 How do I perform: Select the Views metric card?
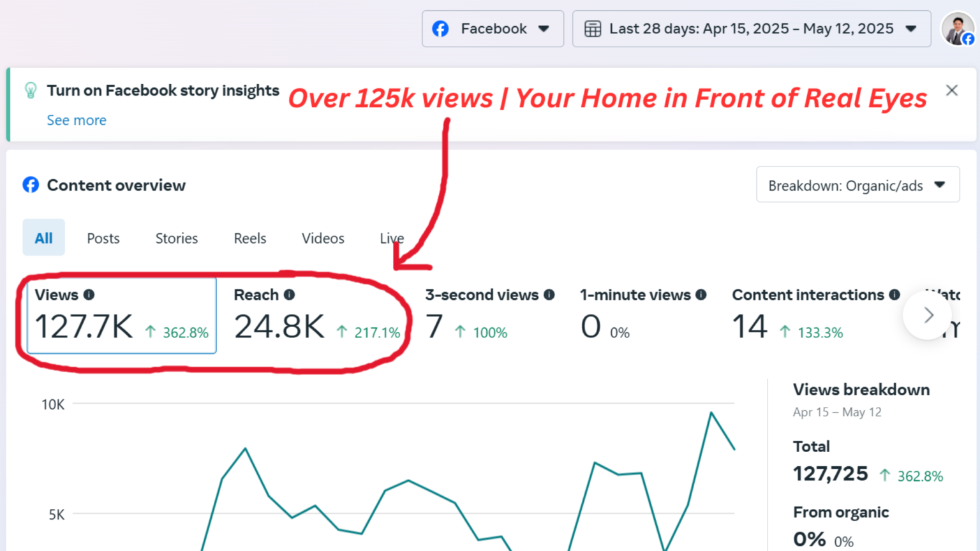[121, 316]
